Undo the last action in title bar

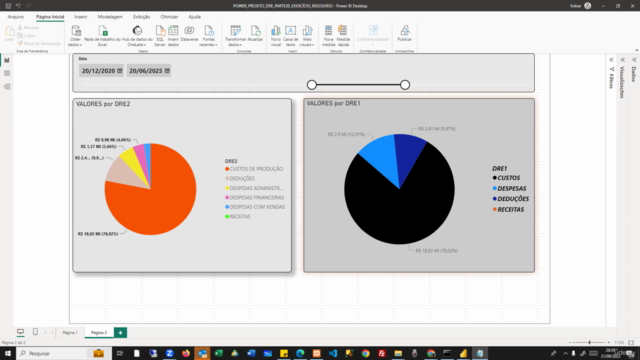click(x=18, y=6)
